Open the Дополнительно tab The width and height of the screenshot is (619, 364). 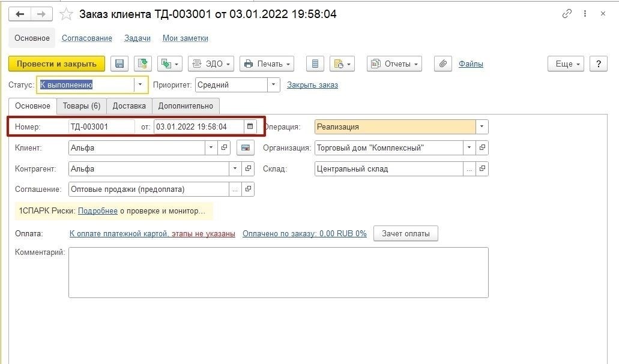tap(186, 106)
